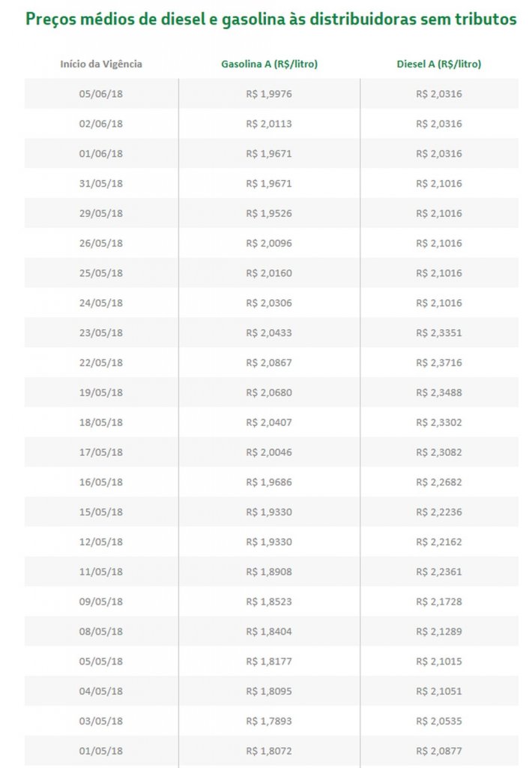Click gasoline price R$ 1,8523

[x=269, y=601]
